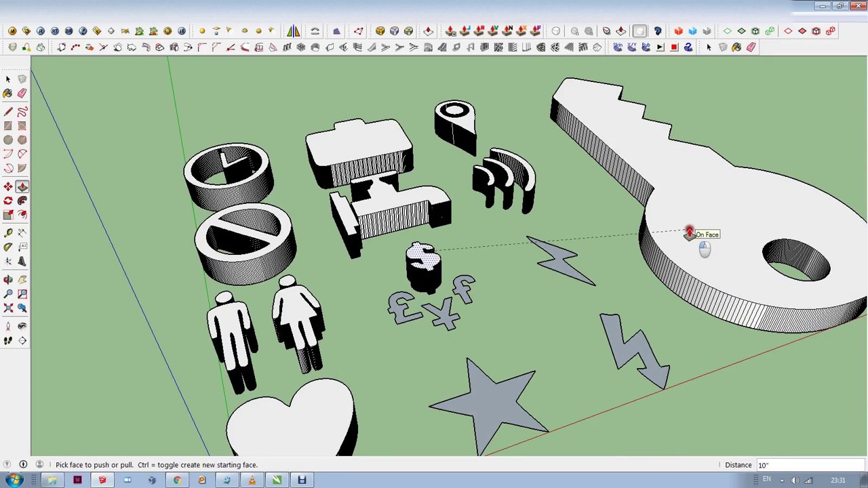Activate the Move tool
This screenshot has height=488, width=868.
[8, 186]
